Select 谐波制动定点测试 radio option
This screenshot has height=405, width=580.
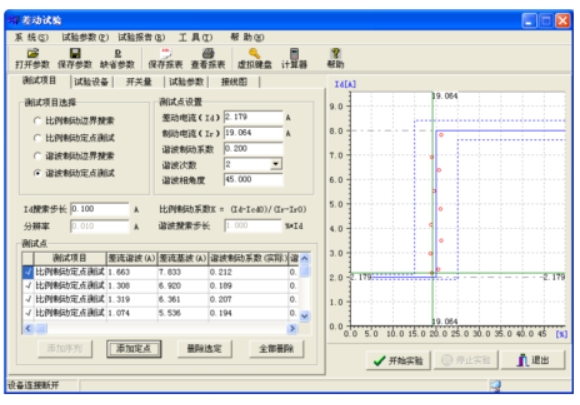point(37,173)
